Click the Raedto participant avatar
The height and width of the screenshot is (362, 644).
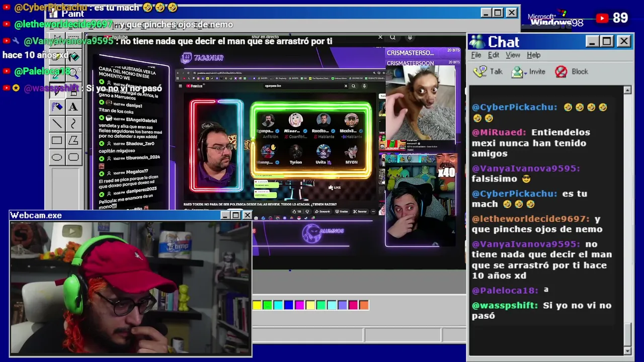323,121
